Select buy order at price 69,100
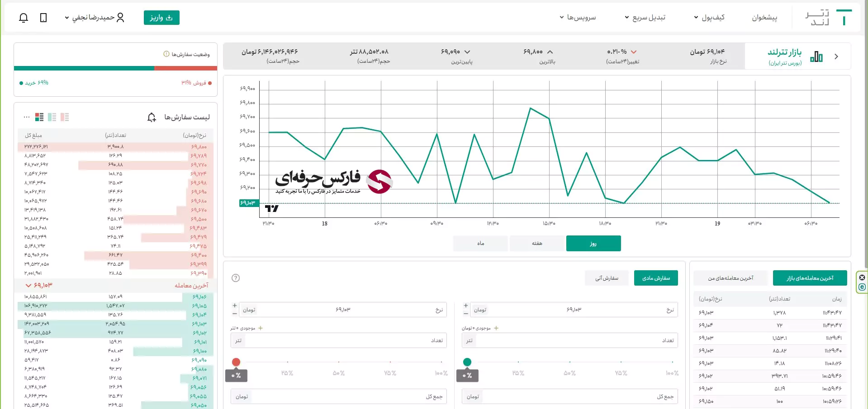The image size is (868, 409). click(x=115, y=351)
